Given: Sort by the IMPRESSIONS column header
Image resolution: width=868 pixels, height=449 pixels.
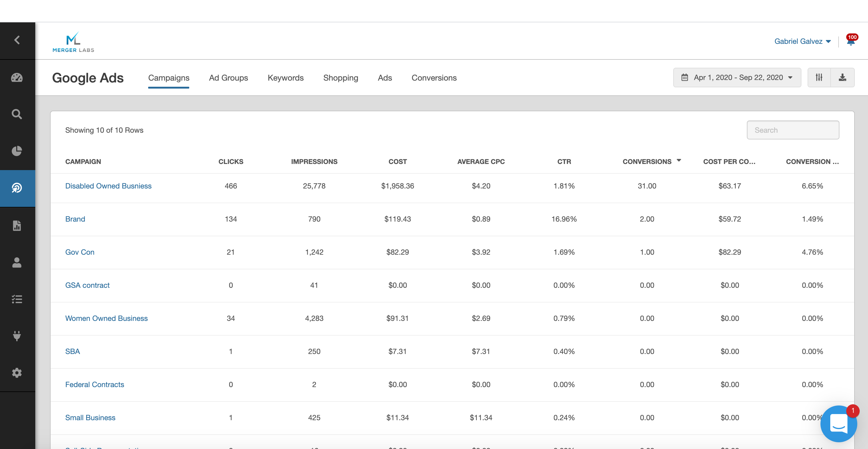Looking at the screenshot, I should point(314,162).
